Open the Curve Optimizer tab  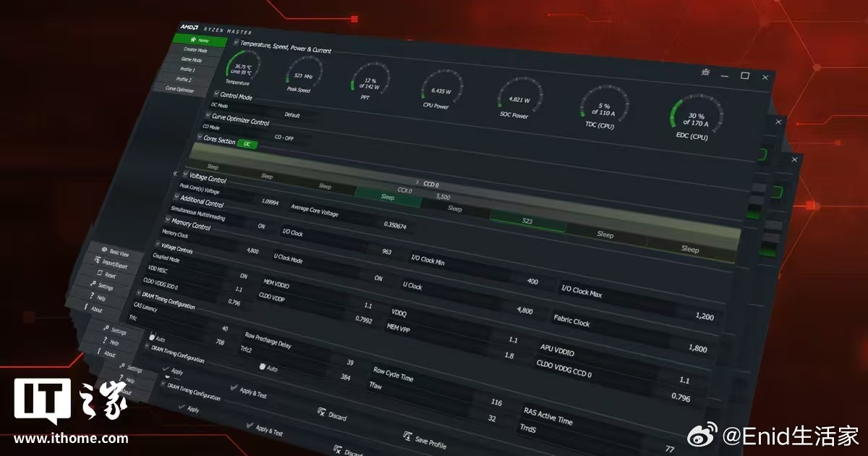[x=180, y=89]
